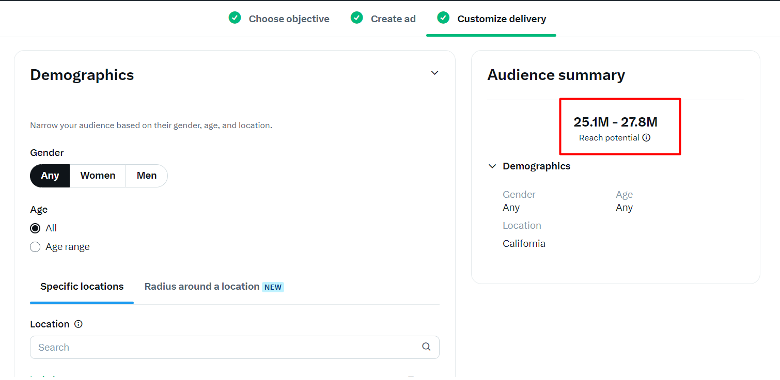Click the Demographics panel heading
The width and height of the screenshot is (780, 380).
(82, 75)
